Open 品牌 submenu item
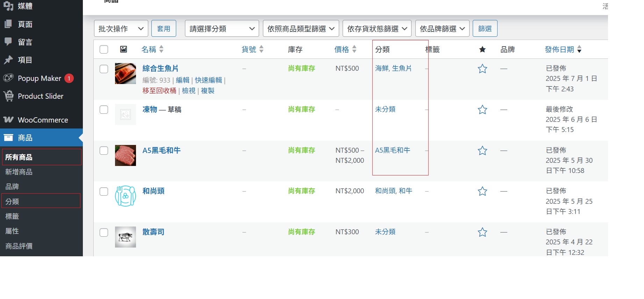Screen dimensions: 644x299 pos(12,187)
